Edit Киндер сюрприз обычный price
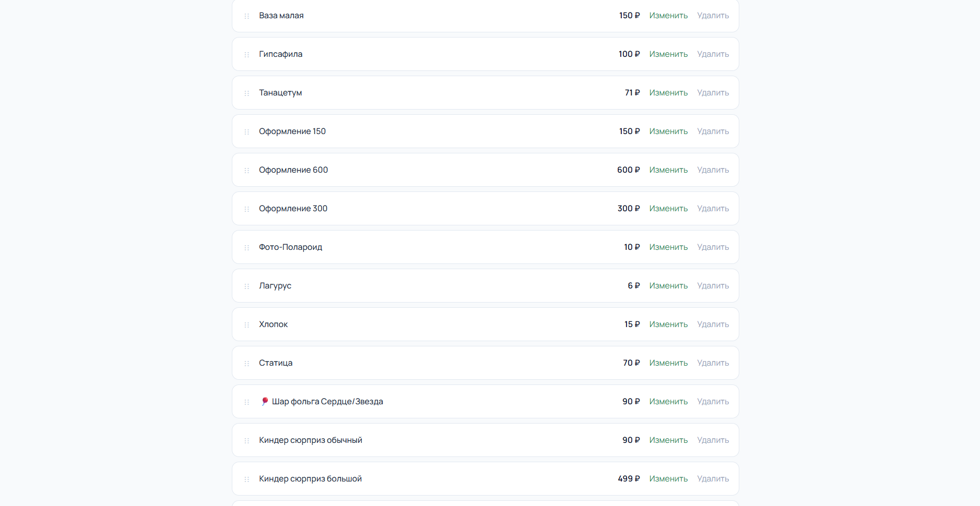The image size is (980, 506). pyautogui.click(x=668, y=440)
